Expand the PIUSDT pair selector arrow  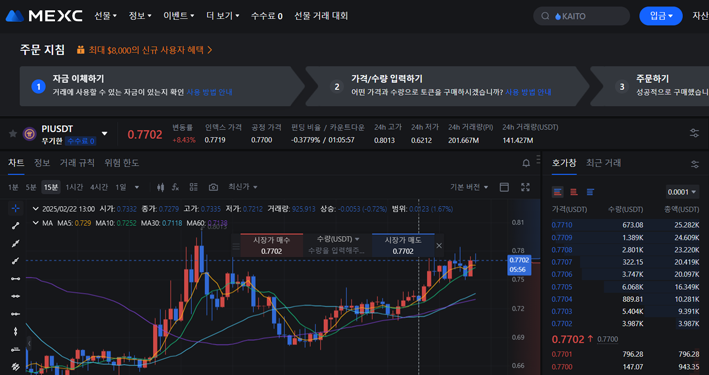(104, 133)
